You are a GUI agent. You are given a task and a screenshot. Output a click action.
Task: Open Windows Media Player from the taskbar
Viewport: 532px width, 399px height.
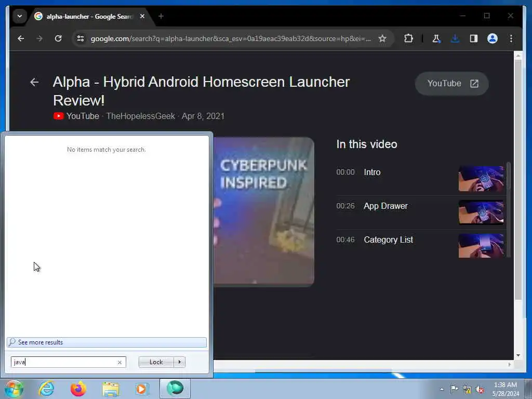click(x=141, y=389)
